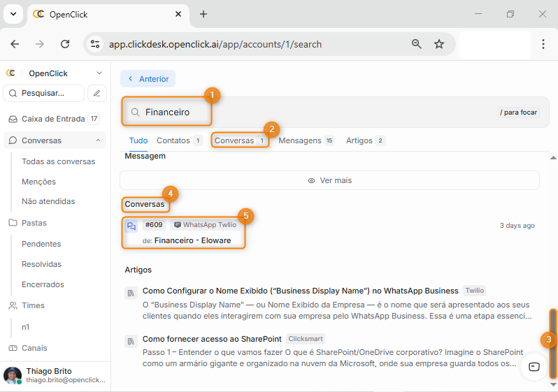558x392 pixels.
Task: Open a new browser tab
Action: pyautogui.click(x=203, y=14)
